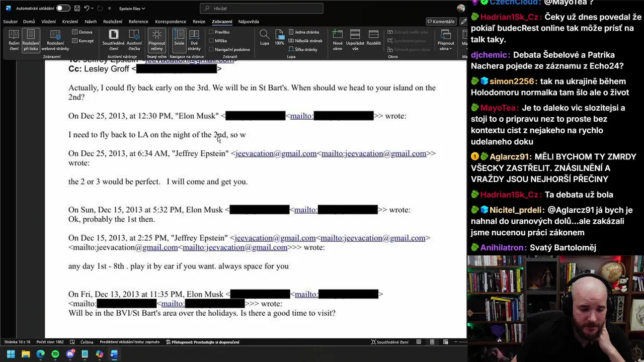Open the Soubor menu
Screen dimensions: 644x362
[x=10, y=22]
